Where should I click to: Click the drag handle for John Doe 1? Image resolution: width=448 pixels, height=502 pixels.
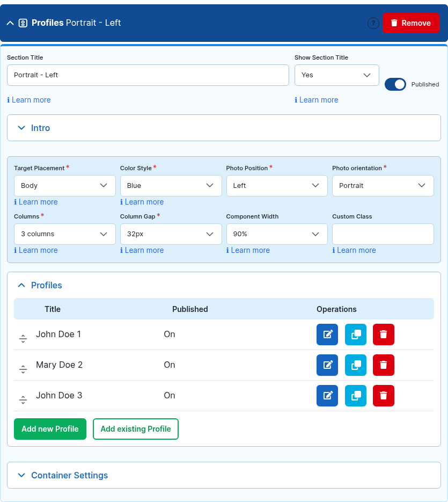point(23,338)
